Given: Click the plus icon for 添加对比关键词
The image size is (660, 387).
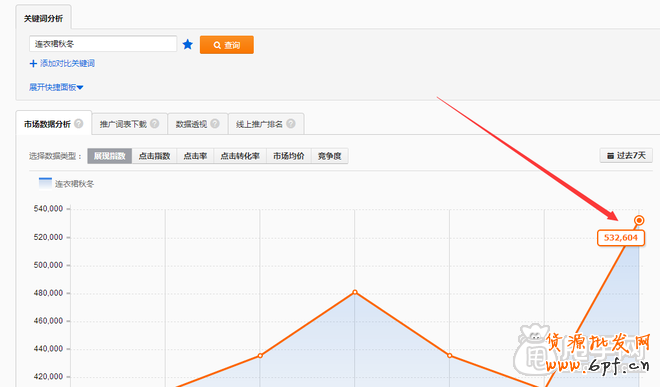Looking at the screenshot, I should pyautogui.click(x=33, y=64).
